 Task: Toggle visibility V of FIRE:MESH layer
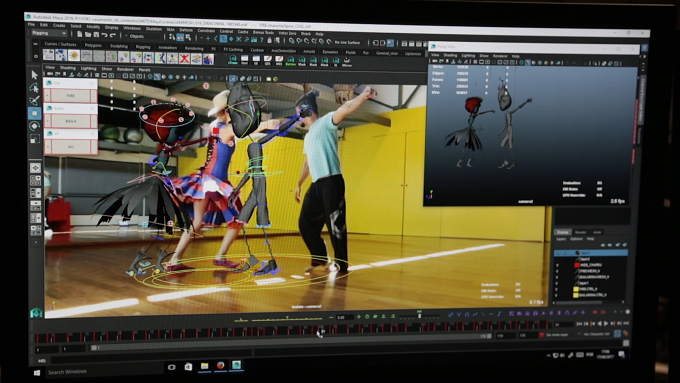(x=557, y=271)
